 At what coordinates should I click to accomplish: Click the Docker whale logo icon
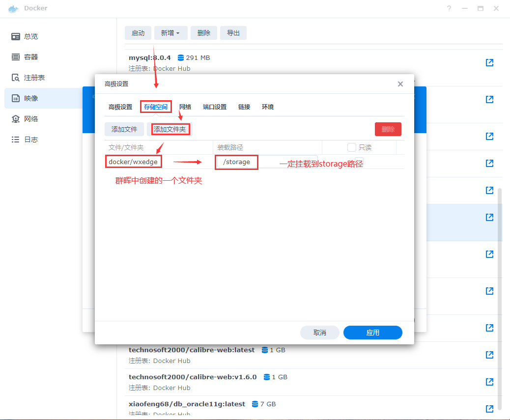coord(13,8)
